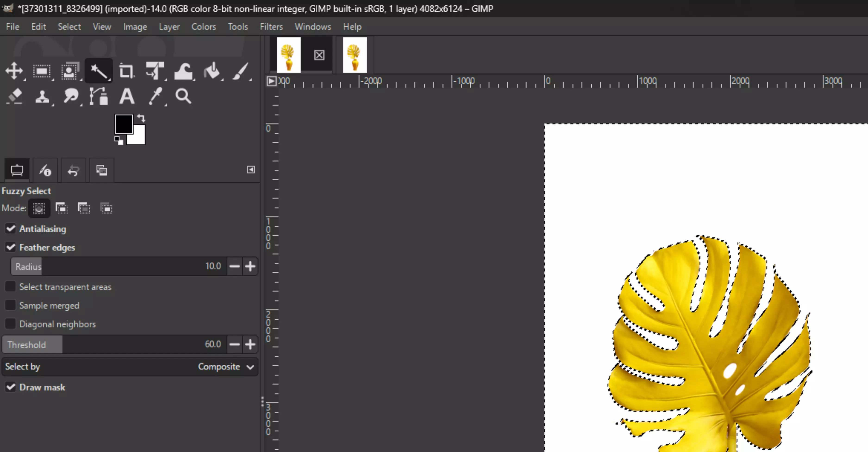Viewport: 868px width, 452px height.
Task: Activate the Text tool
Action: [127, 96]
